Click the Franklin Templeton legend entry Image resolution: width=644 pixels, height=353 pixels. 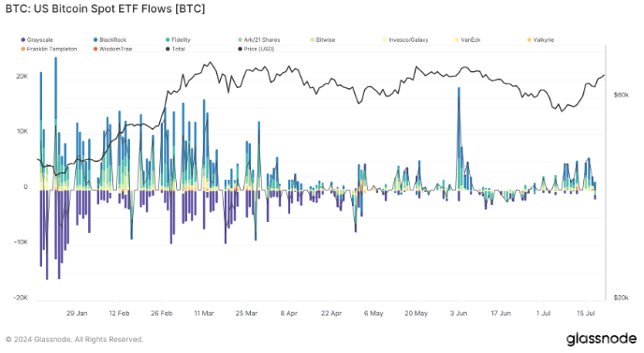(x=49, y=49)
